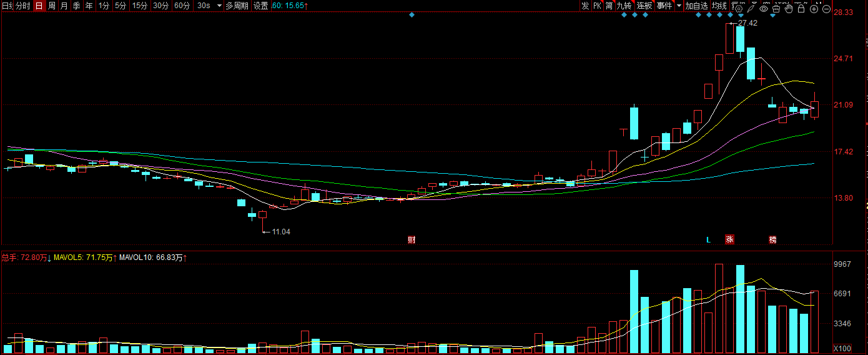The height and width of the screenshot is (355, 868).
Task: Open chart settings gear icon
Action: tap(739, 9)
